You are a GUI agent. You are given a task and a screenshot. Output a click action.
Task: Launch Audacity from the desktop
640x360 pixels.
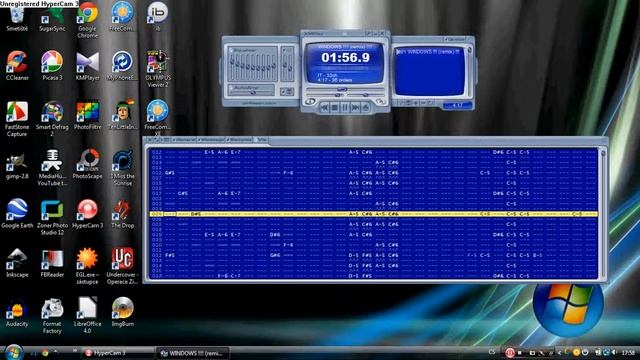(x=17, y=313)
